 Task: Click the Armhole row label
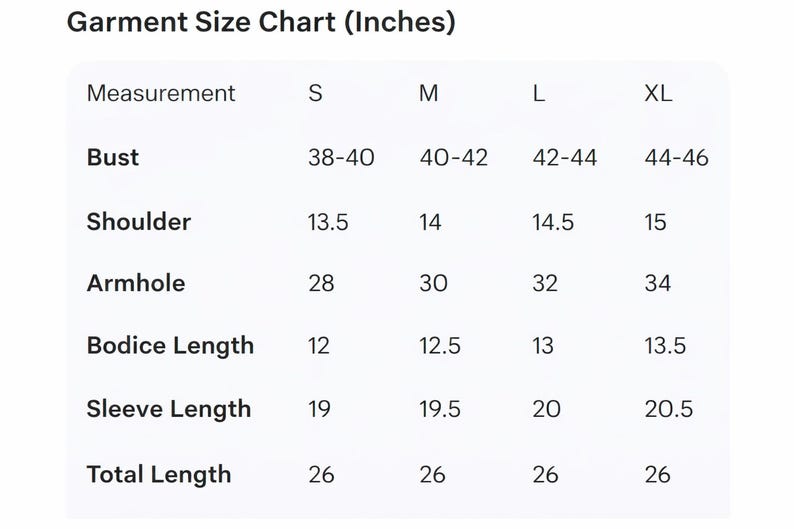(x=136, y=283)
